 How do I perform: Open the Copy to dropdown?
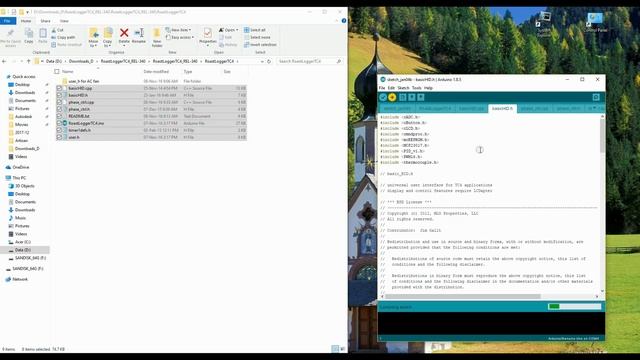click(108, 38)
